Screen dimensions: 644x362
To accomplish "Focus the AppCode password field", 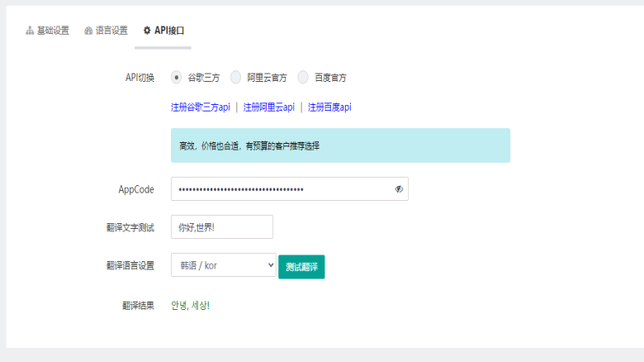I will [281, 189].
